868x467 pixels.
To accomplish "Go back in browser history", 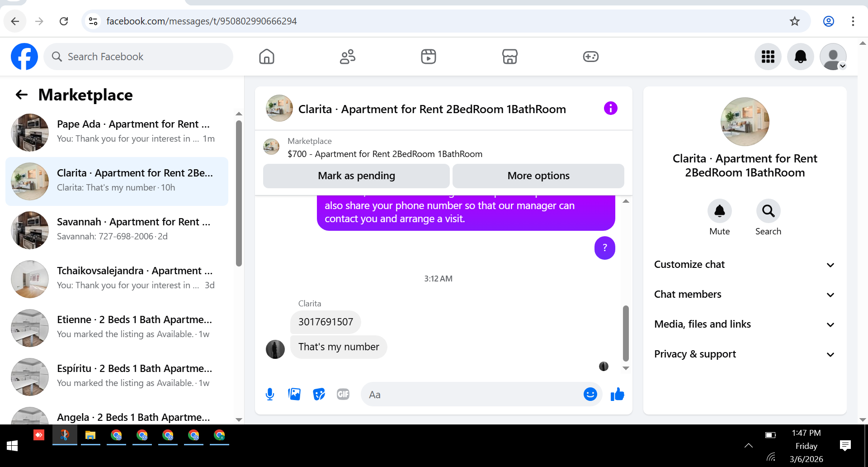I will pyautogui.click(x=15, y=21).
